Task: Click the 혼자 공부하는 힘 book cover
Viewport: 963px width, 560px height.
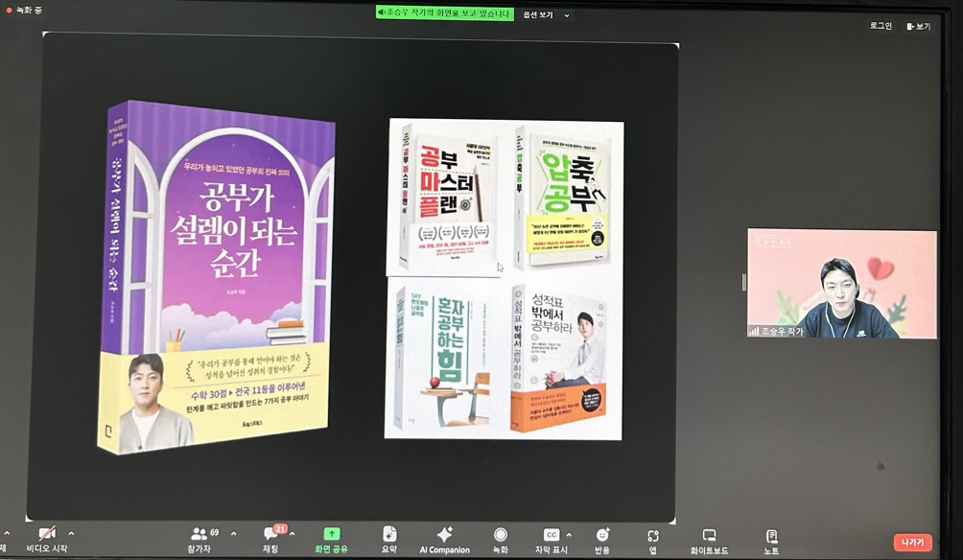Action: [x=443, y=359]
